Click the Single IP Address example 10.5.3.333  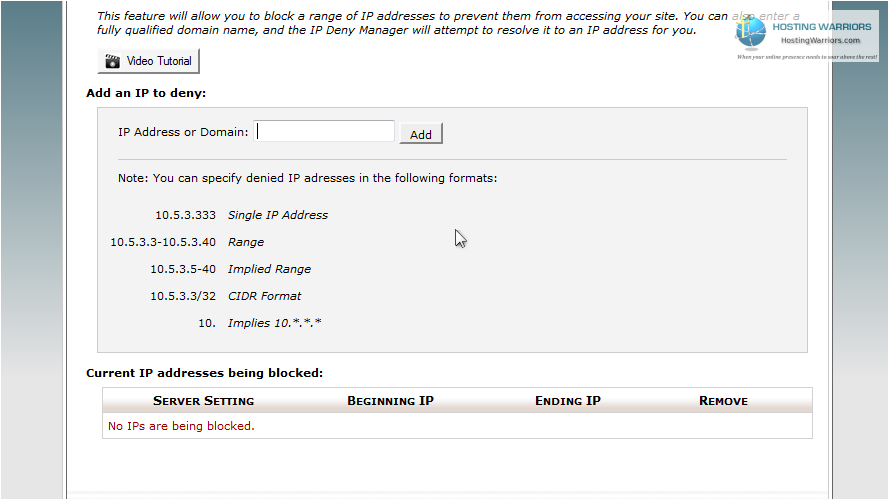[x=185, y=215]
